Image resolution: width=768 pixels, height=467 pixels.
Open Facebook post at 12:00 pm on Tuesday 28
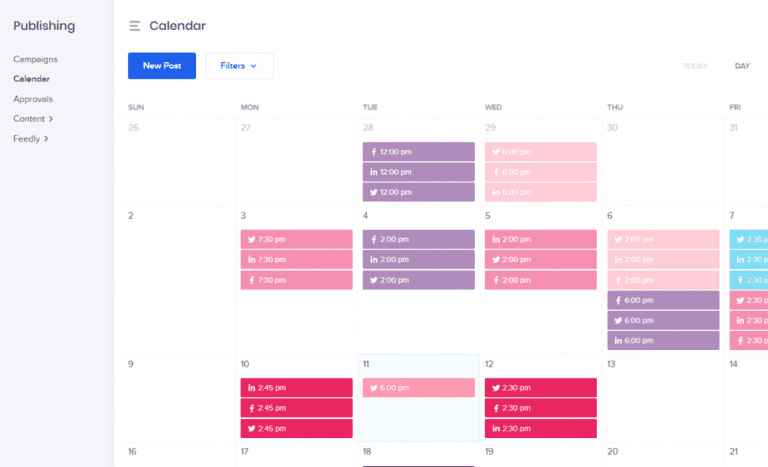(418, 152)
